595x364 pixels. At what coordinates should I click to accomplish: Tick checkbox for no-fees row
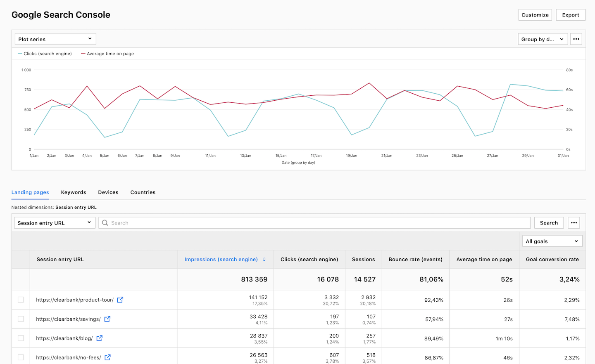pos(21,357)
